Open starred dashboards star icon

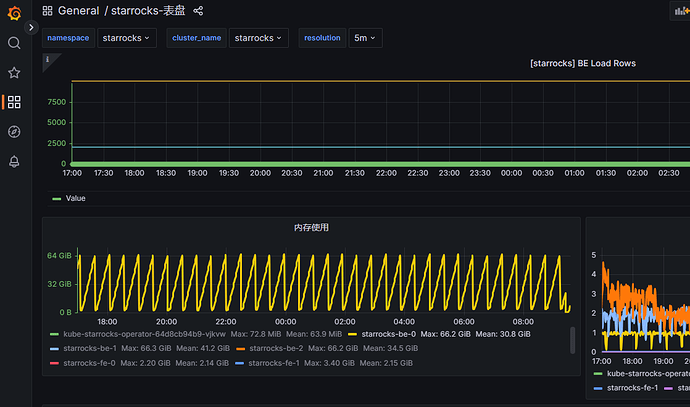tap(14, 73)
